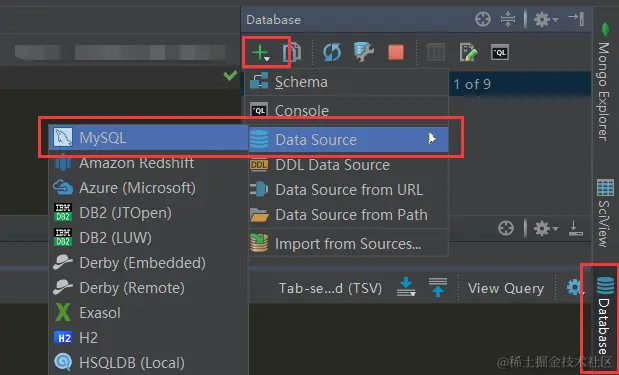619x375 pixels.
Task: Click the red Stop square icon
Action: [x=396, y=52]
